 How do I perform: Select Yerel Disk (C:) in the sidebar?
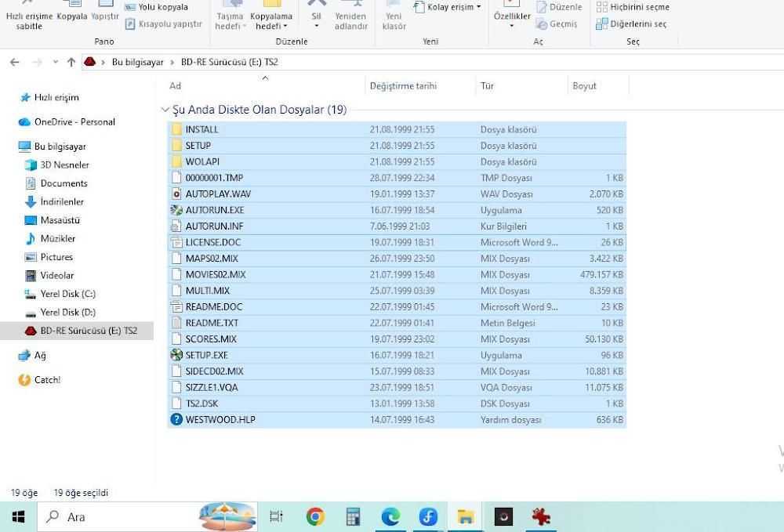(x=60, y=295)
